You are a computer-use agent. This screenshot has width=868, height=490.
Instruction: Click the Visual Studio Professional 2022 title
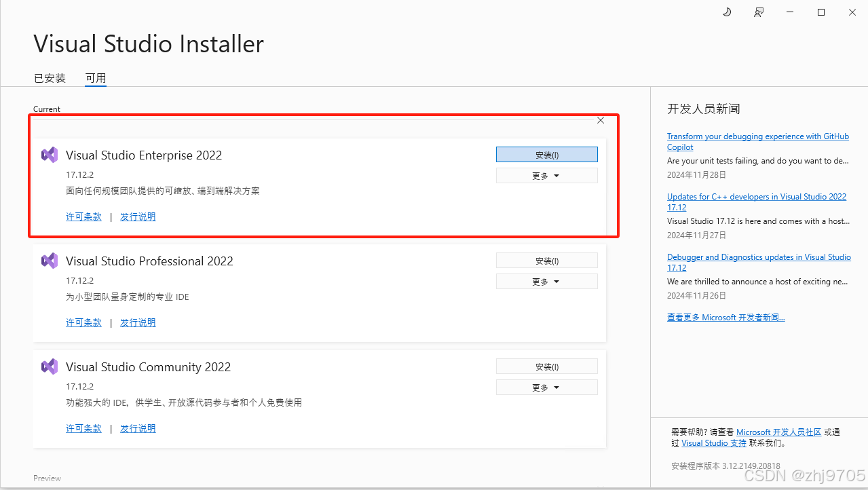point(149,261)
